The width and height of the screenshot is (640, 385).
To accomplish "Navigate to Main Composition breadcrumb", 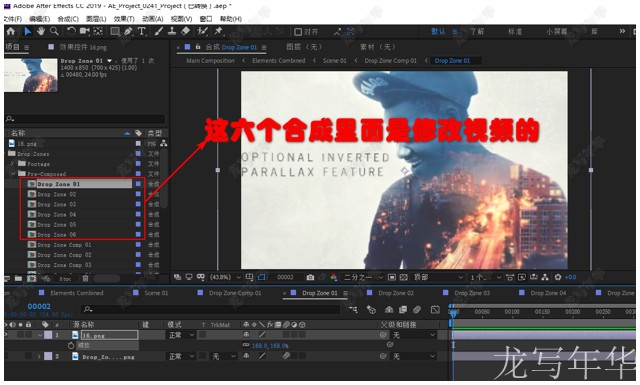I will (210, 60).
